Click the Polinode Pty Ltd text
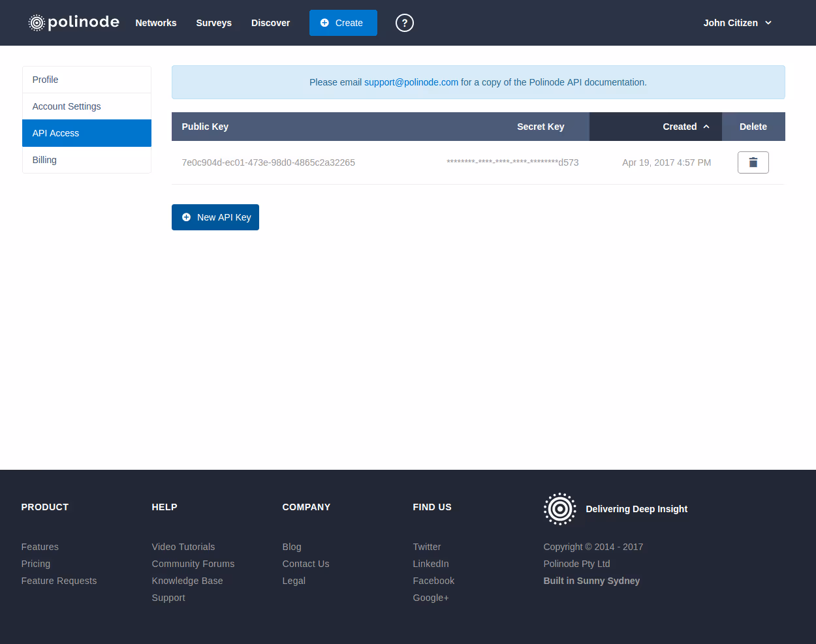This screenshot has width=816, height=644. (x=576, y=564)
